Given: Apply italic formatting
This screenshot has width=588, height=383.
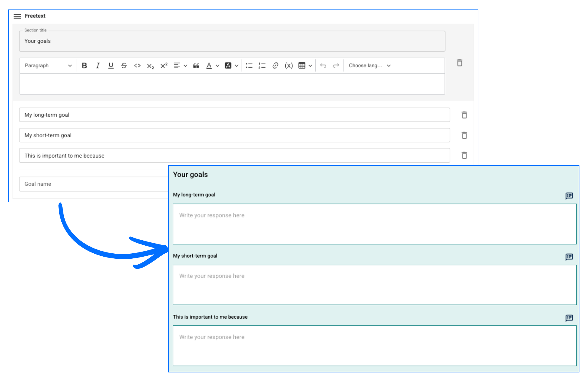Looking at the screenshot, I should pos(98,66).
